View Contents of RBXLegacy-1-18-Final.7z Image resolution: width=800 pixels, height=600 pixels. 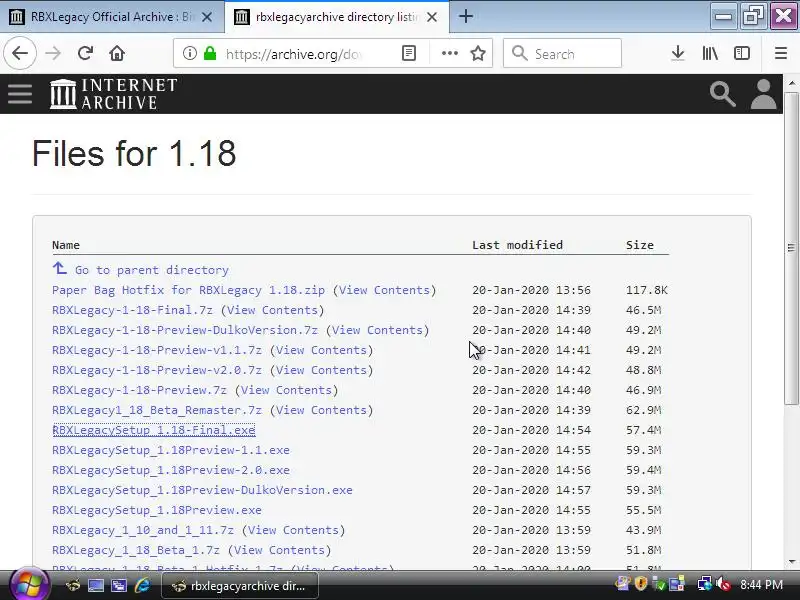click(272, 310)
